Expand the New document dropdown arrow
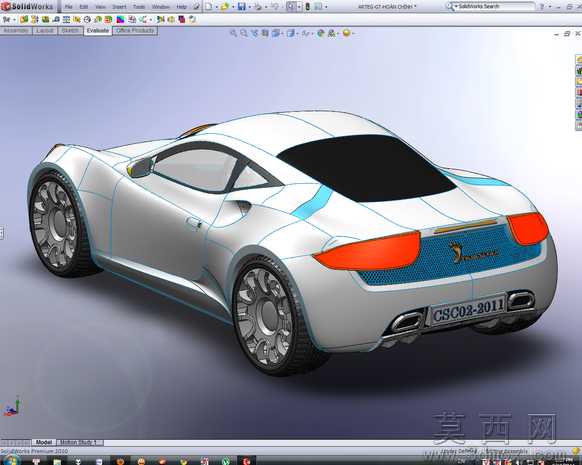582x465 pixels. coord(217,7)
